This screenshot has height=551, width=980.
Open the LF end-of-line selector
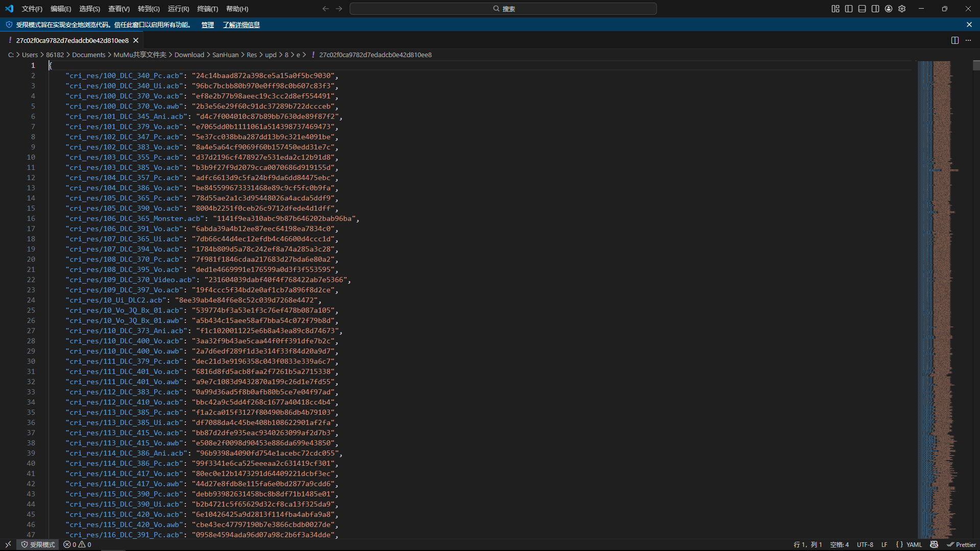coord(884,544)
